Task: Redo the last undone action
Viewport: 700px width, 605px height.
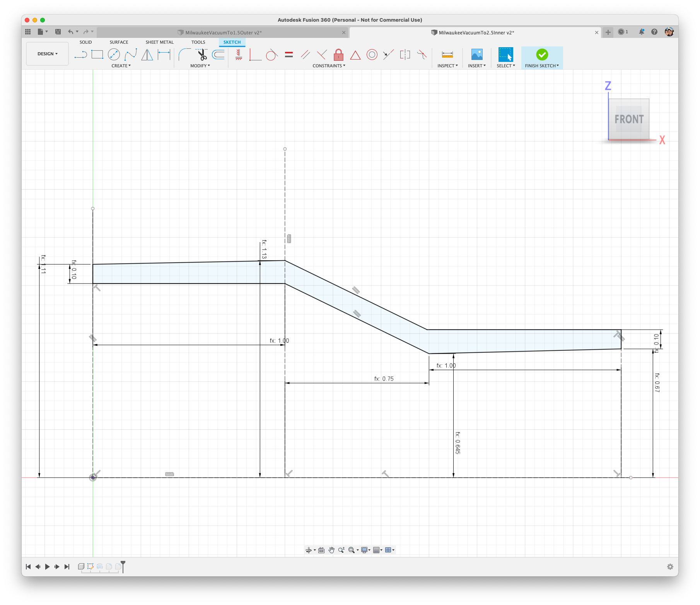Action: 86,32
